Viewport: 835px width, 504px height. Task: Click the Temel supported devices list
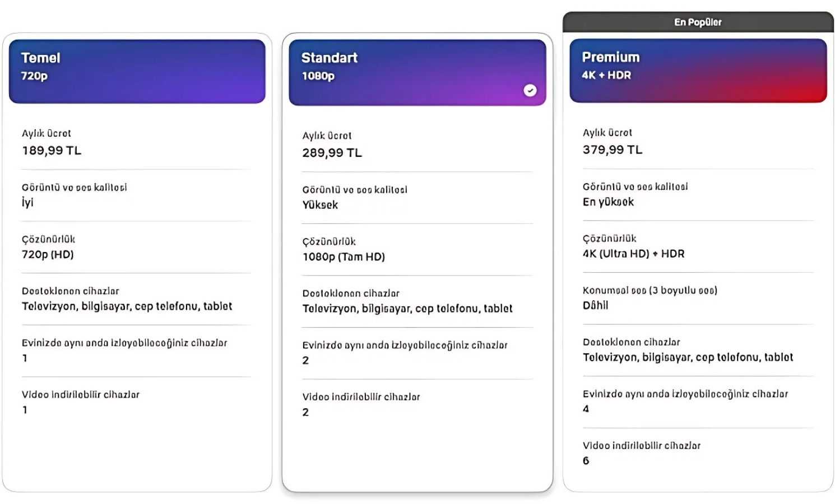(127, 306)
